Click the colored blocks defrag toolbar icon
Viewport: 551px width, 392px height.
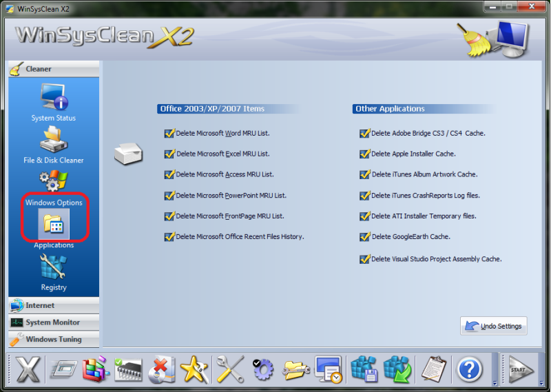pos(95,369)
